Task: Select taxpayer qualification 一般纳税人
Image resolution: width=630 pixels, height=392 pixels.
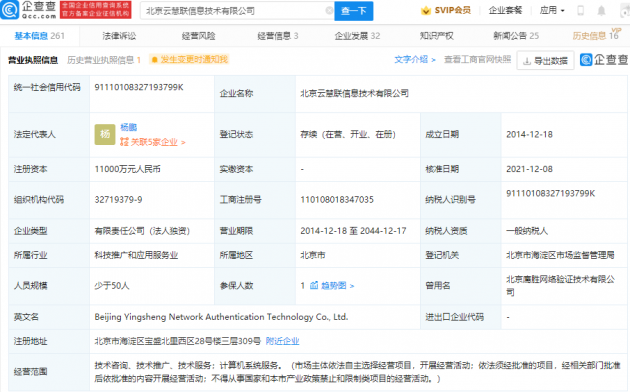Action: pos(527,231)
